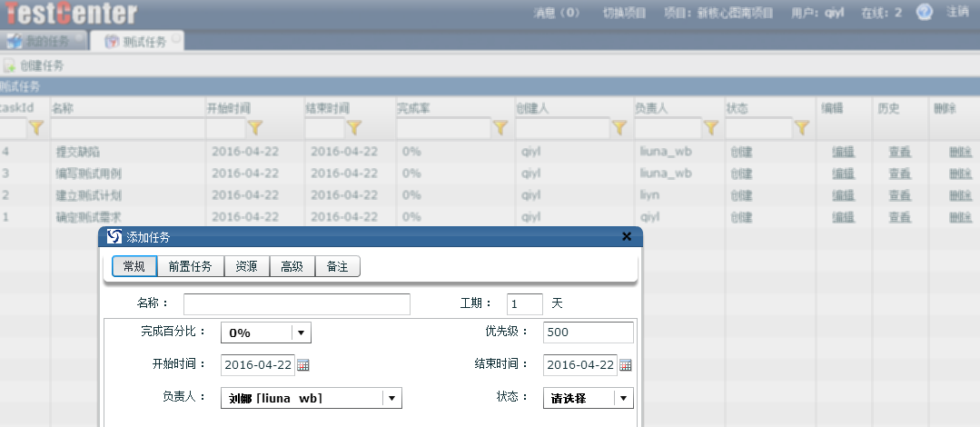
Task: Open the calendar picker for 结束时间
Action: 626,365
